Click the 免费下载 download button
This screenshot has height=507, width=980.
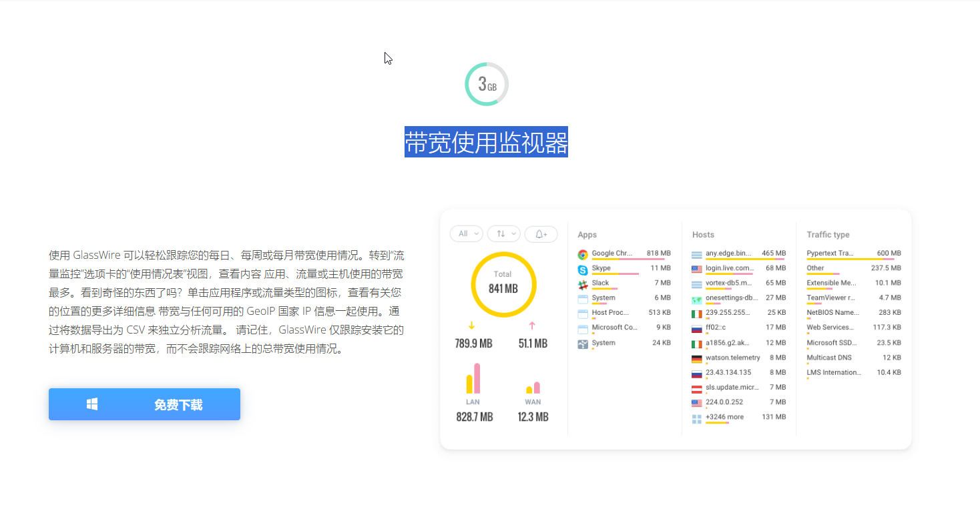(144, 404)
